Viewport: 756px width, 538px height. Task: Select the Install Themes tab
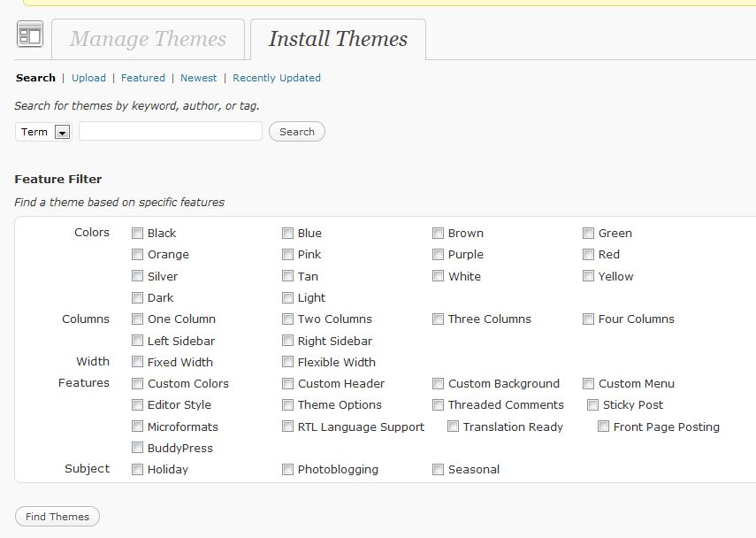click(x=338, y=39)
